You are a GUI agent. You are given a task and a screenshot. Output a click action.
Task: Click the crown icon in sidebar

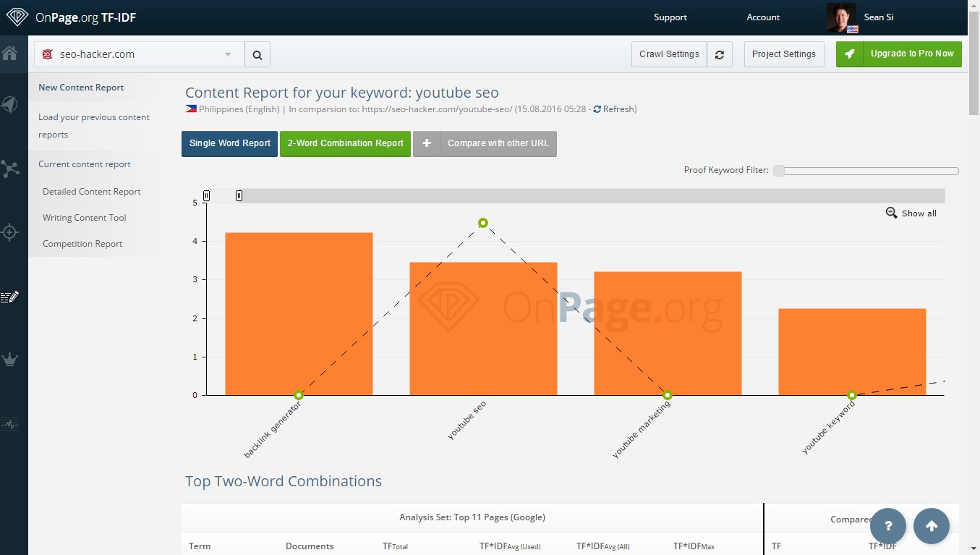10,360
